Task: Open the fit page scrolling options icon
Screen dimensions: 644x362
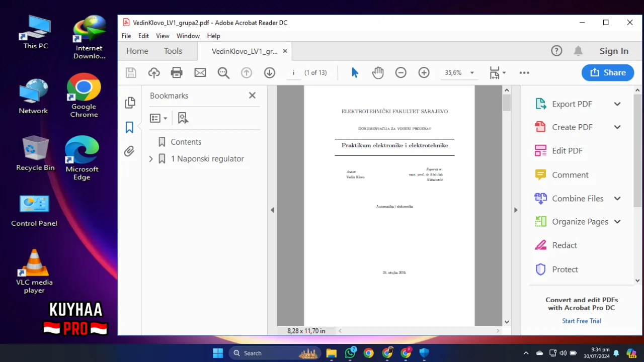Action: [x=498, y=72]
